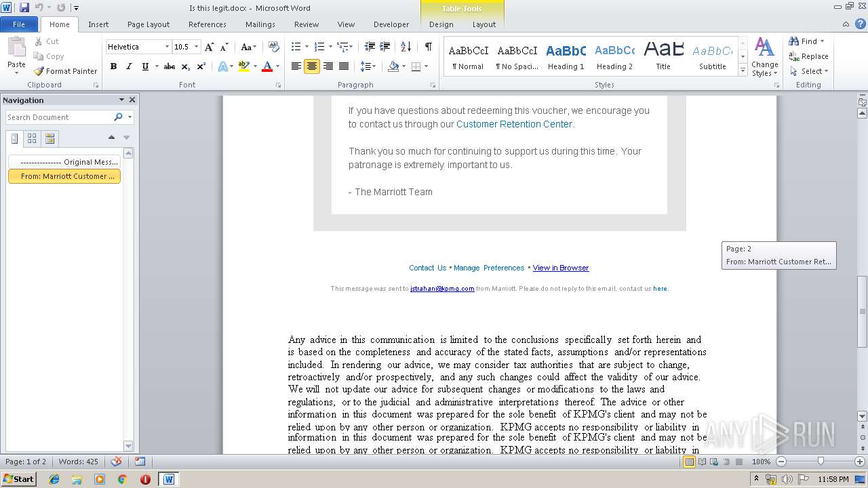
Task: Increase paragraph indent
Action: (x=385, y=47)
